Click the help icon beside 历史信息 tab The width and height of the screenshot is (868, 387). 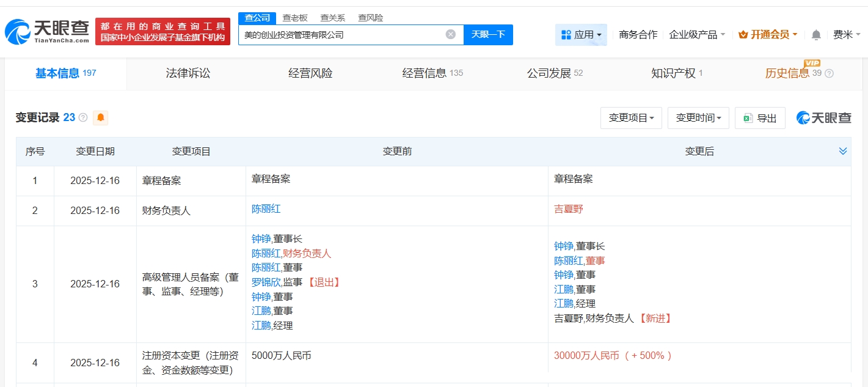click(829, 73)
